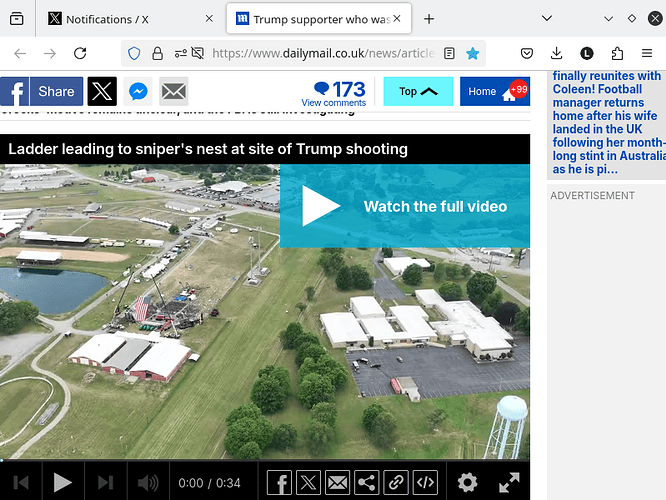Mute the video volume
The width and height of the screenshot is (666, 500).
[x=148, y=483]
